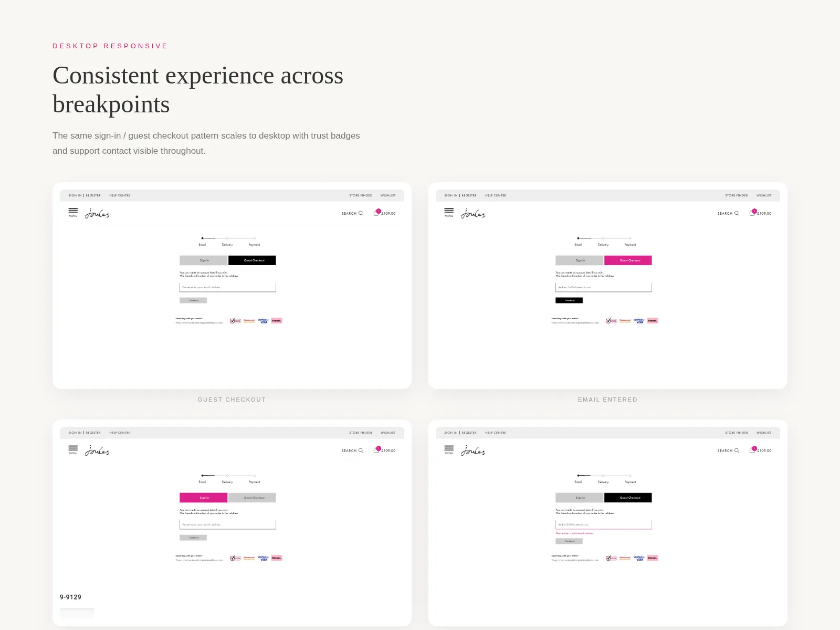Click checkmark trust badge, Email Entered mockup
The image size is (840, 630).
[x=611, y=321]
